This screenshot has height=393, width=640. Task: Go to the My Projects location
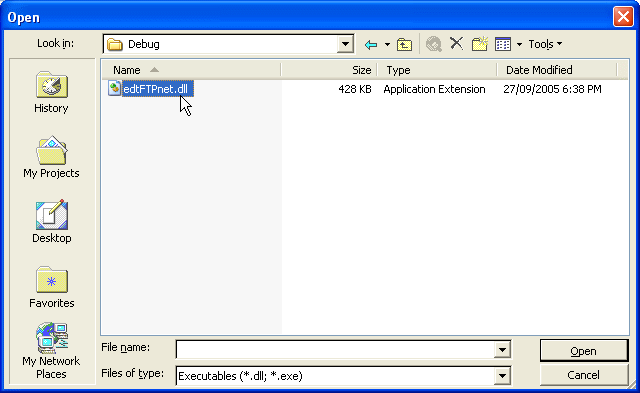click(51, 158)
